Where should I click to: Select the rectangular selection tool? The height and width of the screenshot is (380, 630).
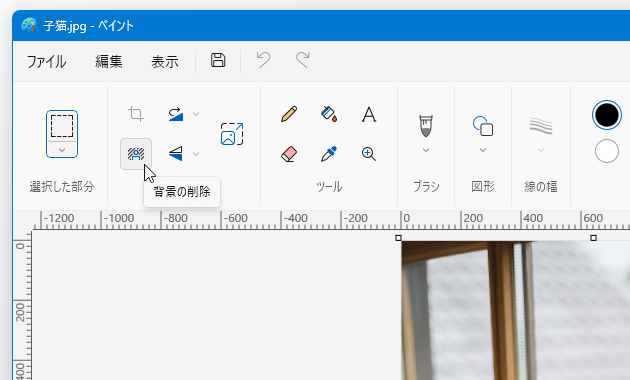[x=62, y=126]
